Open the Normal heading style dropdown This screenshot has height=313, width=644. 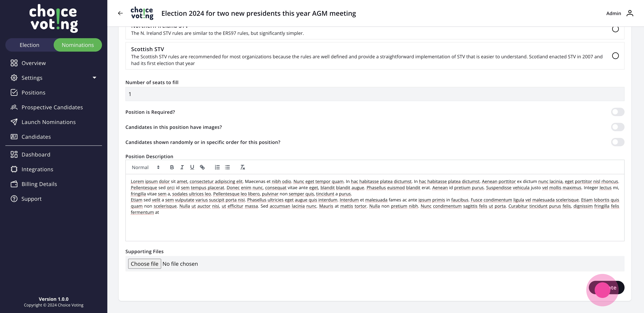pyautogui.click(x=146, y=167)
